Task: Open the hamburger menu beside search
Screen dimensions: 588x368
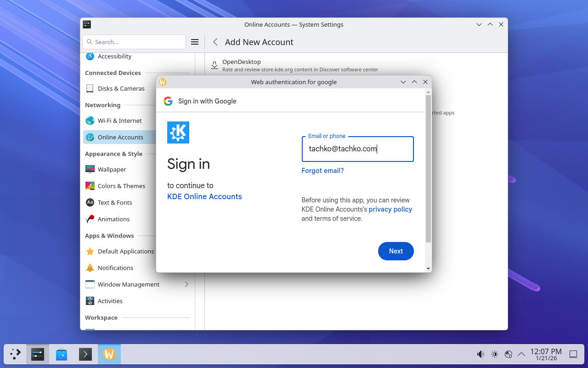Action: pos(195,42)
